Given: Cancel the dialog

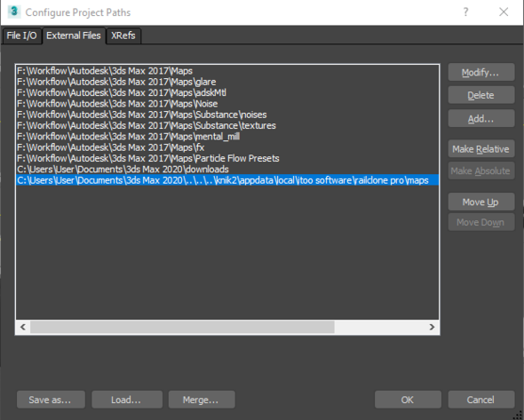Looking at the screenshot, I should pos(480,400).
